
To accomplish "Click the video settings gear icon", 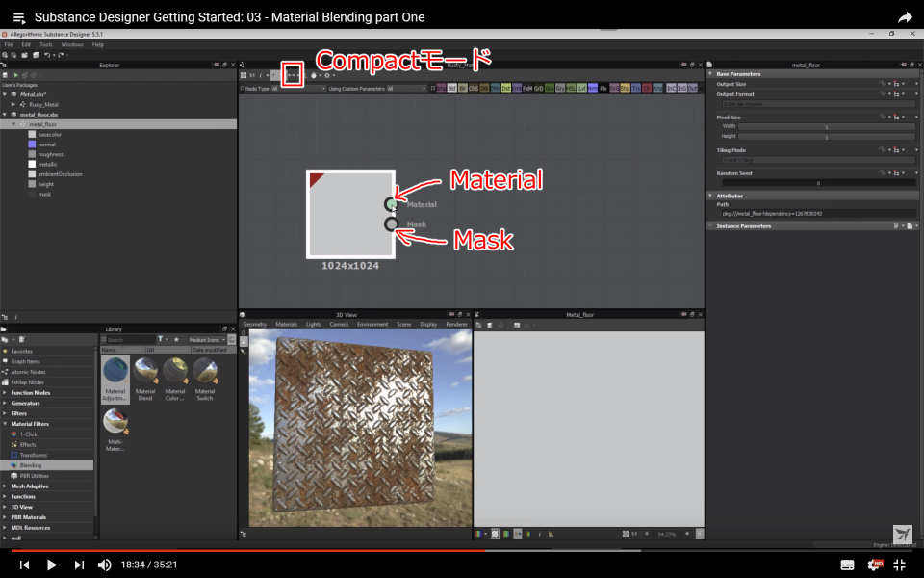I will (874, 565).
